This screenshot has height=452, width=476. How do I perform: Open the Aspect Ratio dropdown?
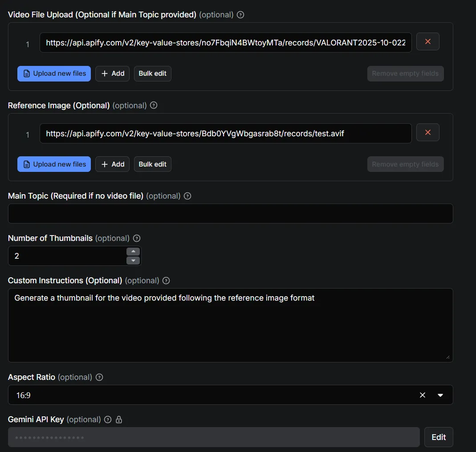pyautogui.click(x=440, y=395)
